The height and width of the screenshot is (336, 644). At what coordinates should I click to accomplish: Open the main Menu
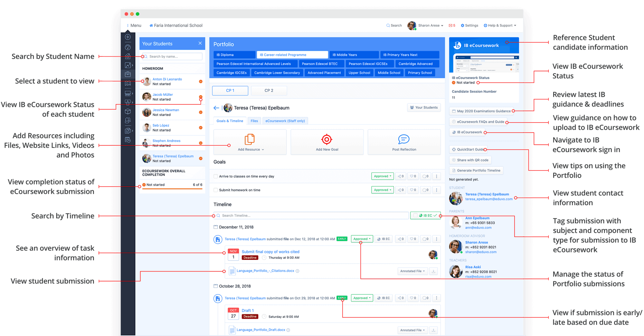(x=134, y=25)
